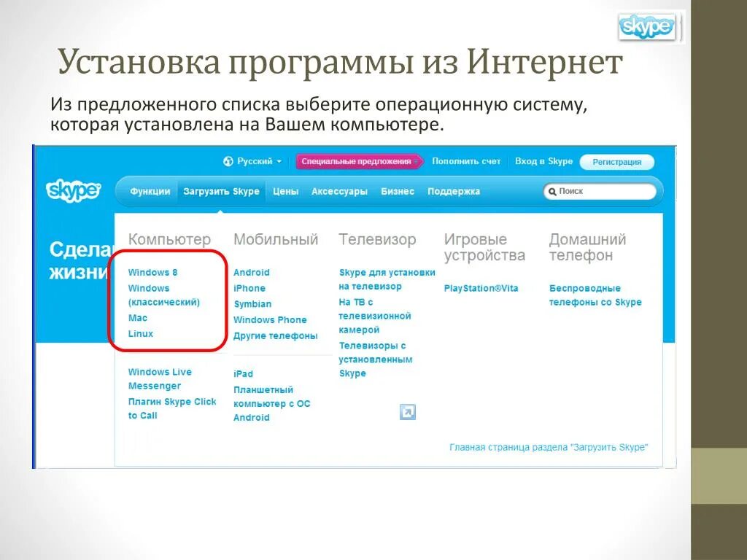Click the external link arrow icon below Телевизоры
The height and width of the screenshot is (560, 747).
click(407, 412)
